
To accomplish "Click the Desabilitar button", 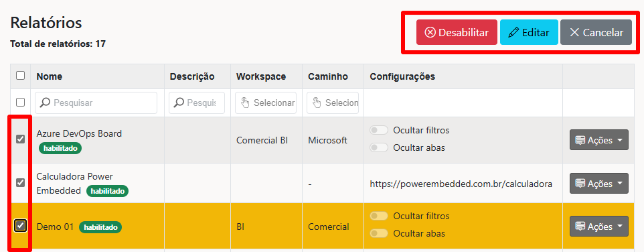I will (457, 32).
